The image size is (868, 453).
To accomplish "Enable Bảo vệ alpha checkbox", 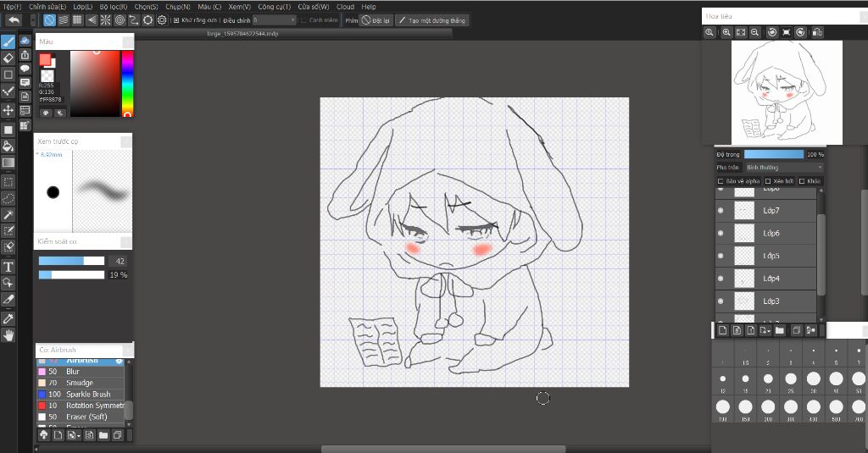I will tap(721, 181).
